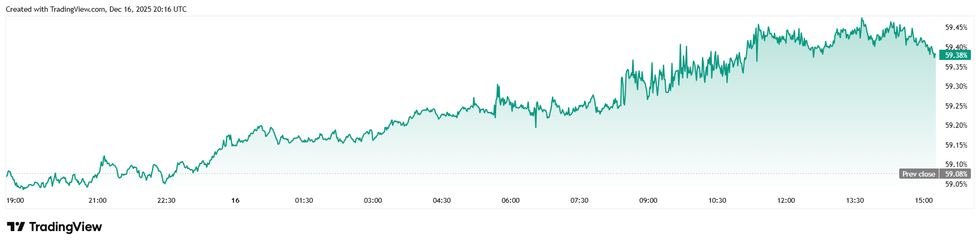Click the 12:00 time axis label
This screenshot has height=245, width=980.
coord(786,201)
